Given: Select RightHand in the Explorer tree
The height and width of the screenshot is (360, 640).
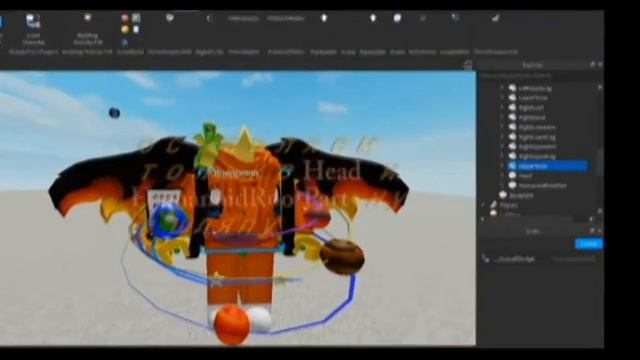Looking at the screenshot, I should pos(532,118).
